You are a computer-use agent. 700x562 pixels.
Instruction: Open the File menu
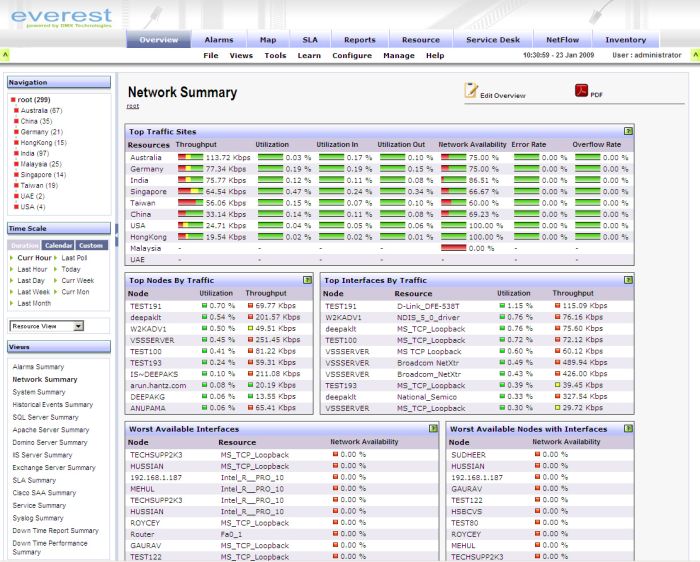pyautogui.click(x=211, y=55)
